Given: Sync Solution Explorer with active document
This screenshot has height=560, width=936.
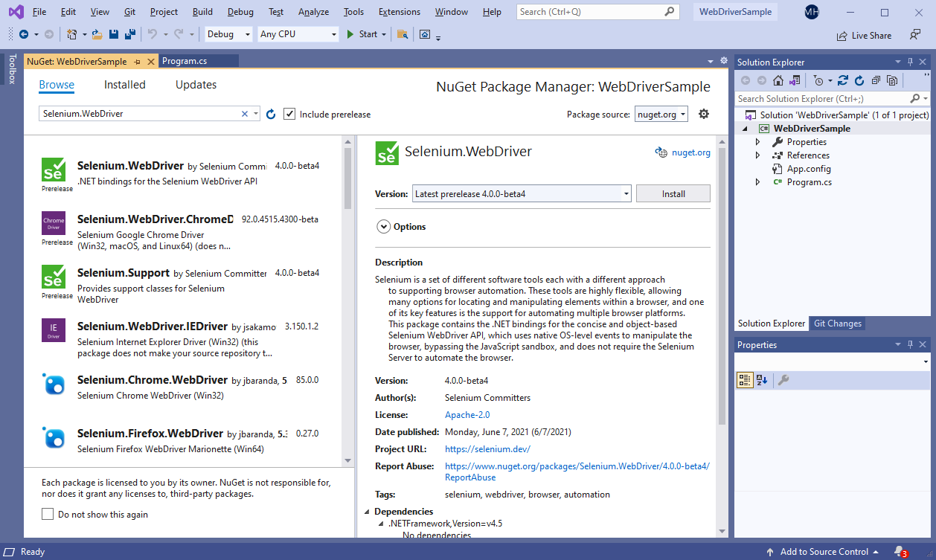Looking at the screenshot, I should 843,80.
